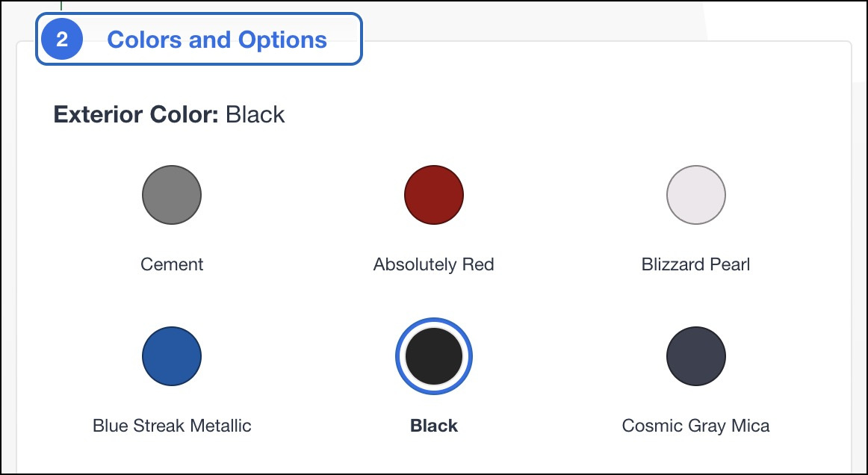Open the "Colors and Options" step title

[217, 40]
